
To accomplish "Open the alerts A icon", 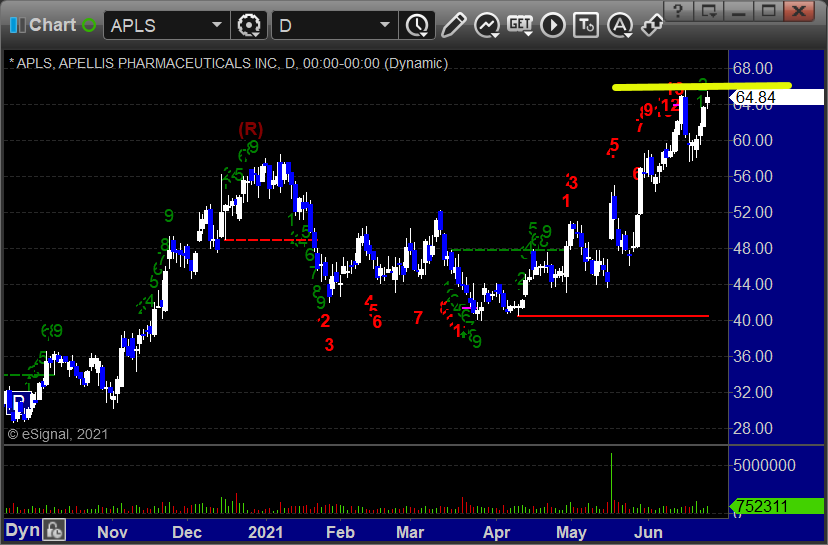I will click(x=620, y=25).
